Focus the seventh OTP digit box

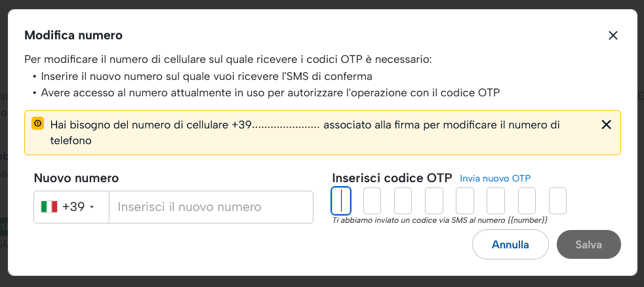coord(527,201)
